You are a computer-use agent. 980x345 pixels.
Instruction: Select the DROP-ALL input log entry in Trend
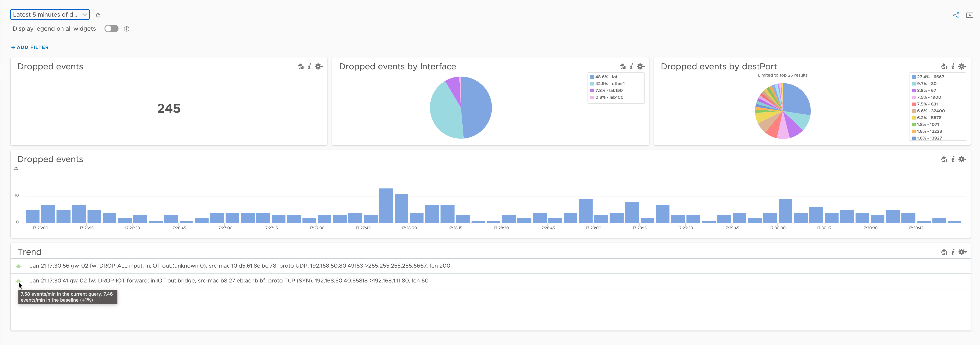coord(240,266)
